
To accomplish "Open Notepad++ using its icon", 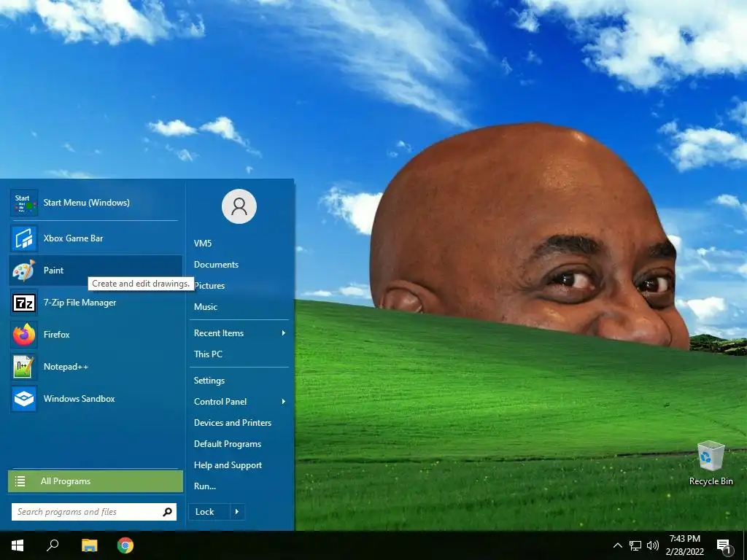I will point(24,367).
